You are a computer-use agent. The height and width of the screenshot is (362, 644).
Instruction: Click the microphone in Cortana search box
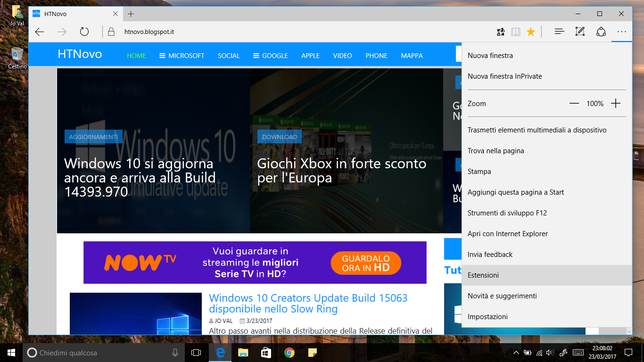pyautogui.click(x=175, y=353)
